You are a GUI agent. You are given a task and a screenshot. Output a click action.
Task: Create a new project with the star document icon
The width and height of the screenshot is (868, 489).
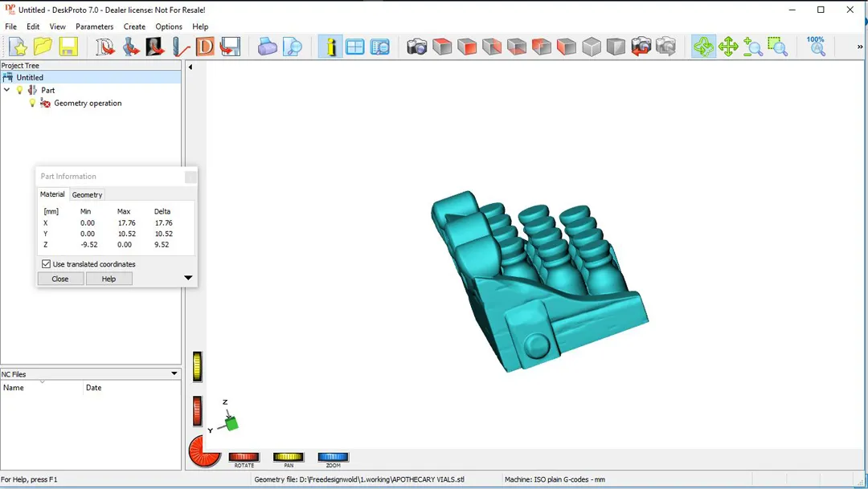[18, 47]
